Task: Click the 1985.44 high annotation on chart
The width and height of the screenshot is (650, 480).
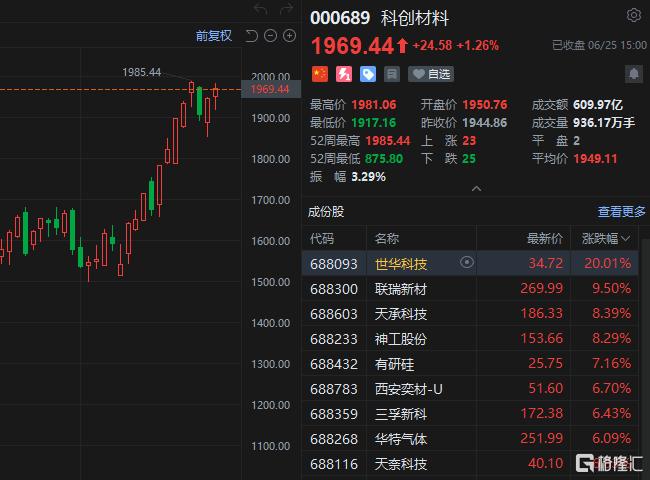Action: click(142, 72)
